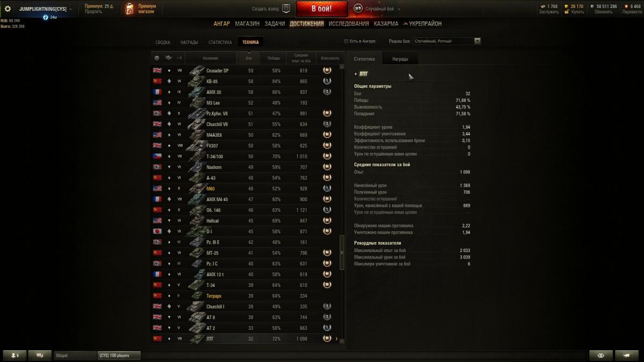Sort vehicles by the tank type icon
The height and width of the screenshot is (362, 644).
click(x=169, y=58)
